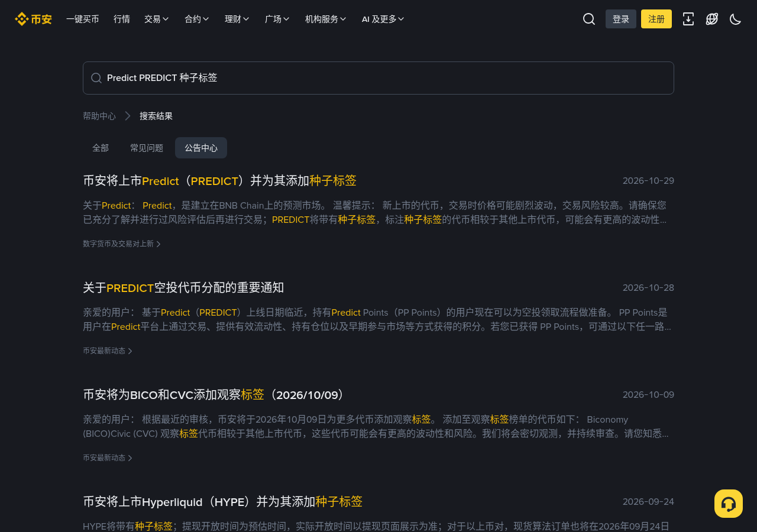Click the magnifier icon inside the search box
Screen dimensions: 757x532
[x=96, y=78]
